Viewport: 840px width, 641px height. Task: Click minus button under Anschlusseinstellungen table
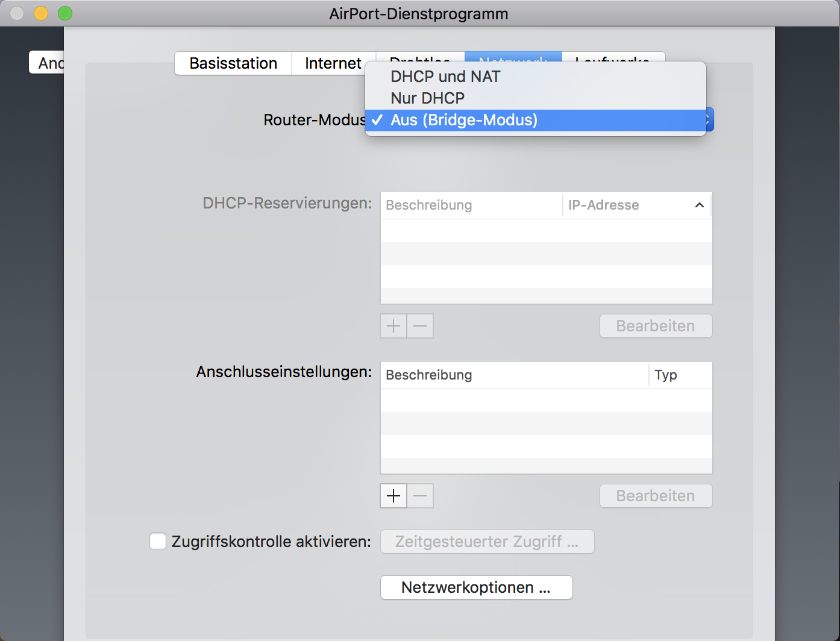pos(421,496)
